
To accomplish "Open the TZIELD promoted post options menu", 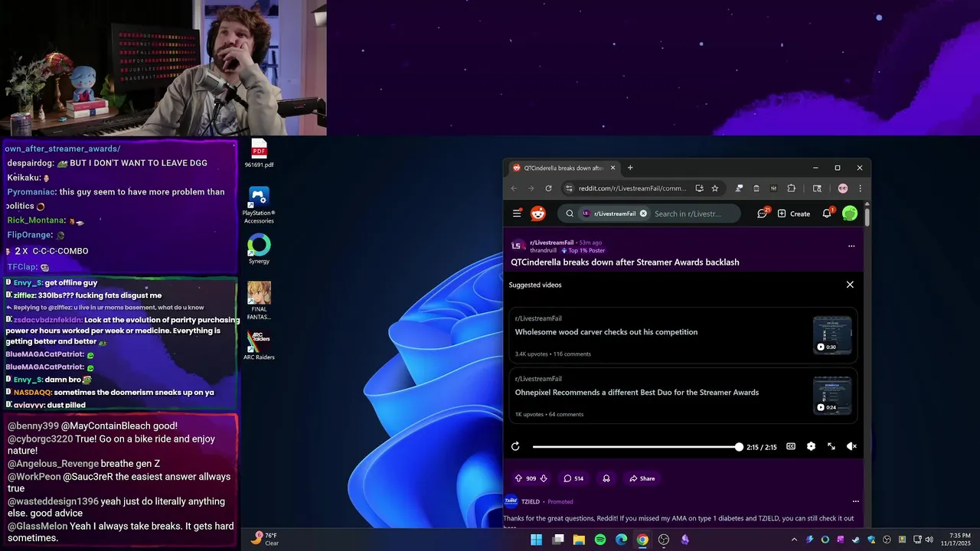I will pyautogui.click(x=856, y=501).
